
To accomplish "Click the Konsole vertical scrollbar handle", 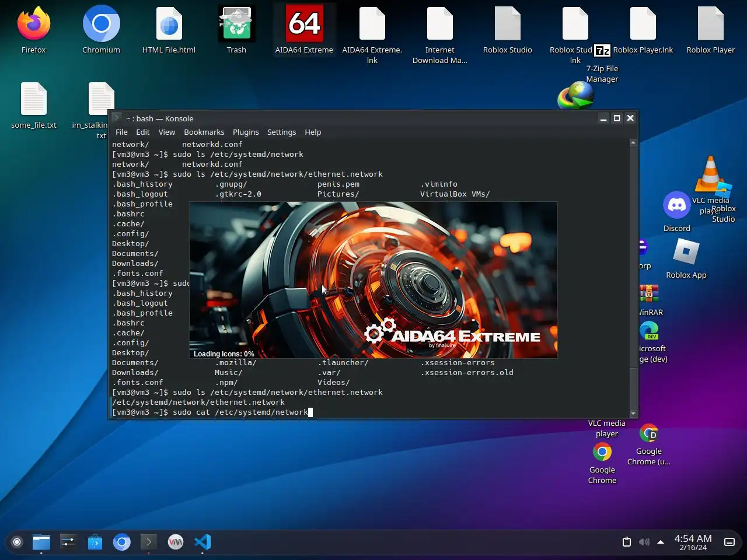I will 633,389.
